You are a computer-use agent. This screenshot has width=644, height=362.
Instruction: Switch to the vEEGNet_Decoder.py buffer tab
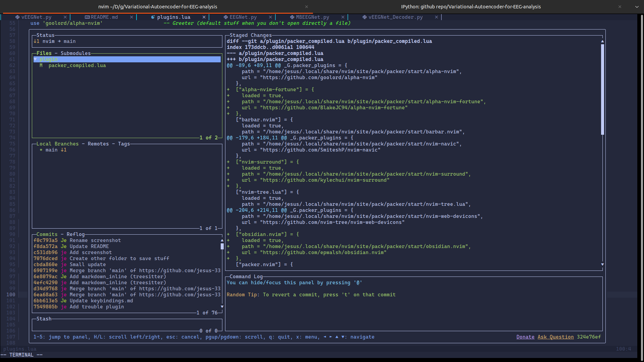pos(395,17)
